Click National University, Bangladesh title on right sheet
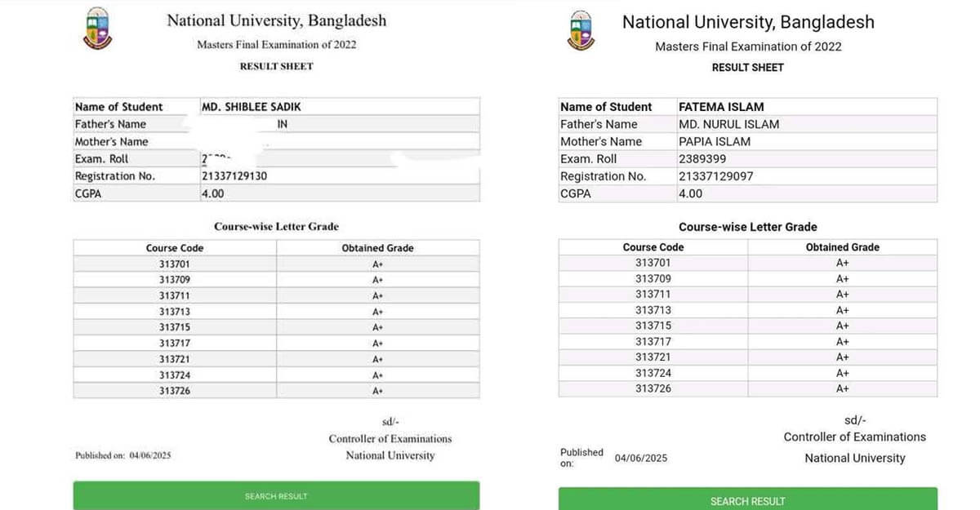The width and height of the screenshot is (980, 510). (x=748, y=22)
